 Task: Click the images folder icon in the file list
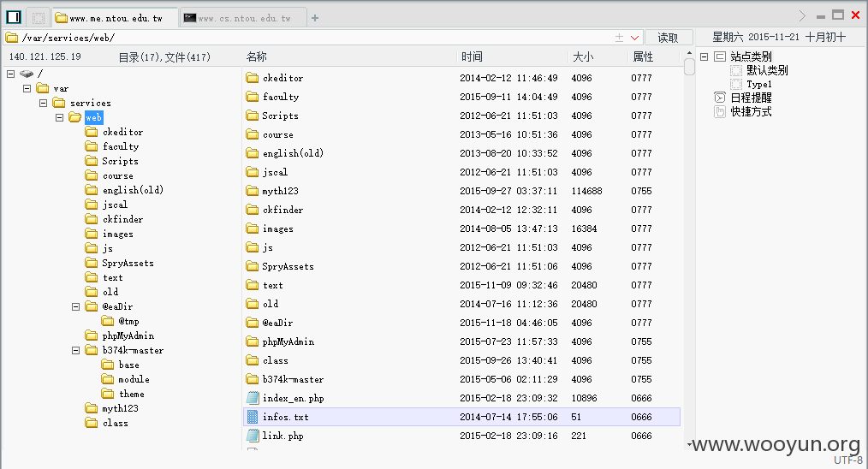[253, 229]
